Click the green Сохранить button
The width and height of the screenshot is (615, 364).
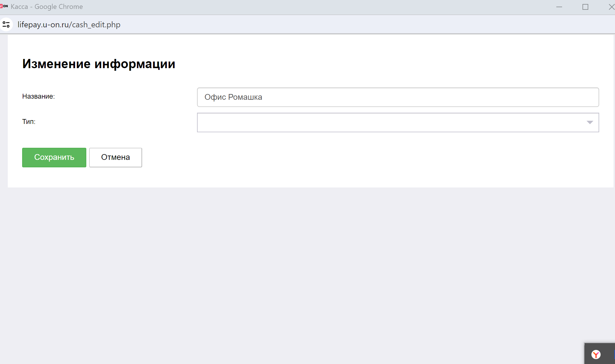pyautogui.click(x=54, y=157)
